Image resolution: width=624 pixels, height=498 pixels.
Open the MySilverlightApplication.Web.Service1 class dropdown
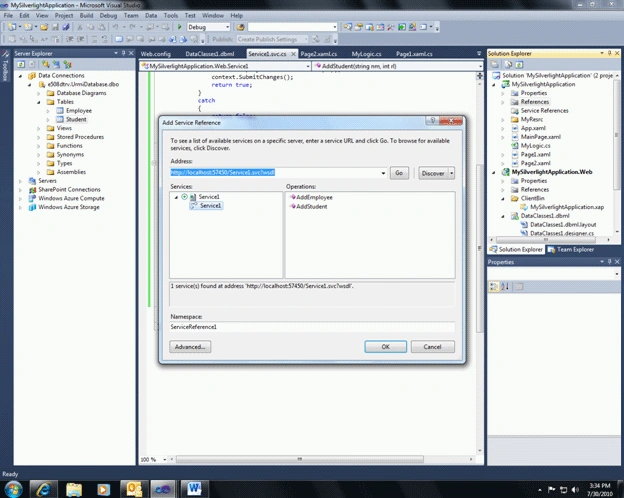coord(308,66)
